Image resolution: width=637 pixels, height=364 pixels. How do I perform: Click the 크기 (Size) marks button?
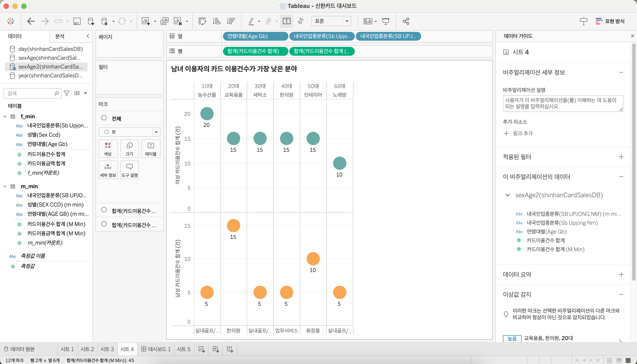click(129, 149)
